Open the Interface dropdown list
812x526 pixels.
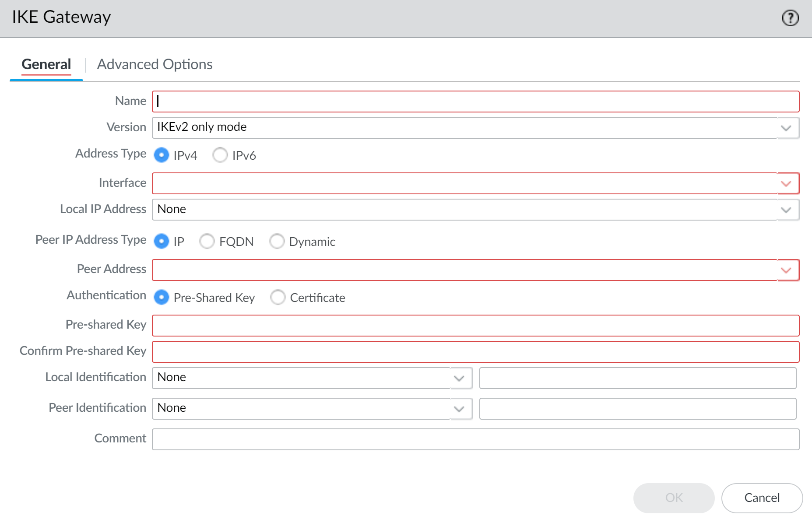[786, 184]
